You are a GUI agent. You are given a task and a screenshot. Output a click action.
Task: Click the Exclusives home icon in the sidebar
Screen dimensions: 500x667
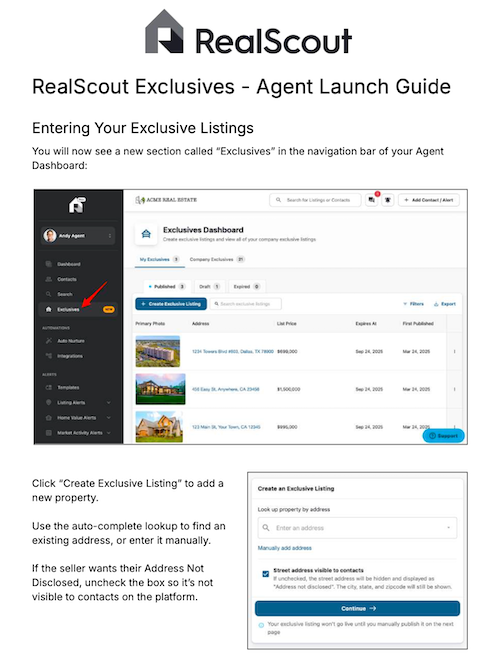[x=49, y=309]
